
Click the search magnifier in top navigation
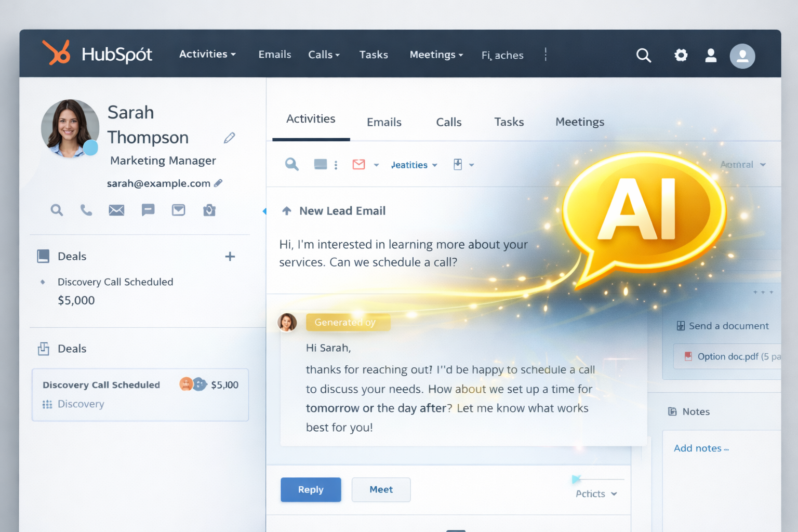[x=643, y=56]
